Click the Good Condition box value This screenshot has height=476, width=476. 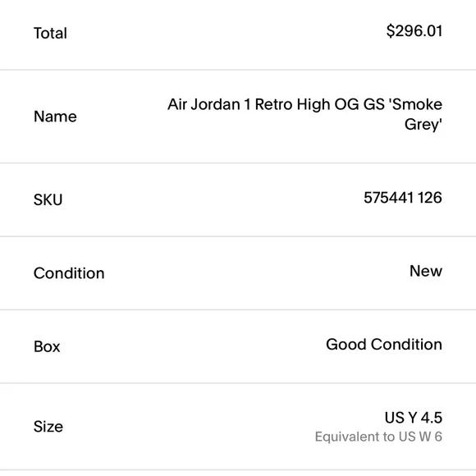click(384, 344)
